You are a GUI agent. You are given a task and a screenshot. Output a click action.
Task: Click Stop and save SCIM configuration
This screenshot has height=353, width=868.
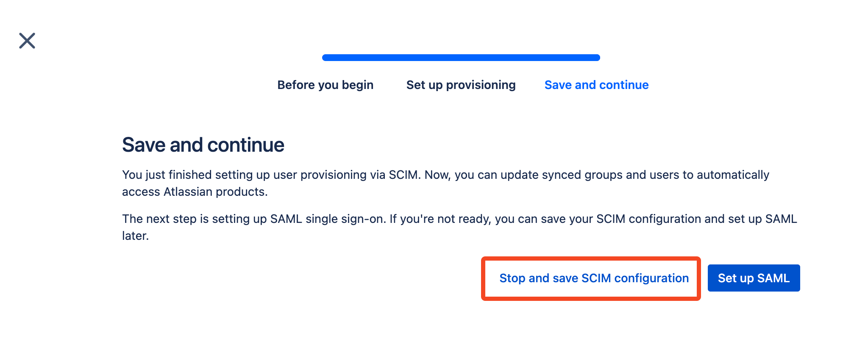pos(594,278)
